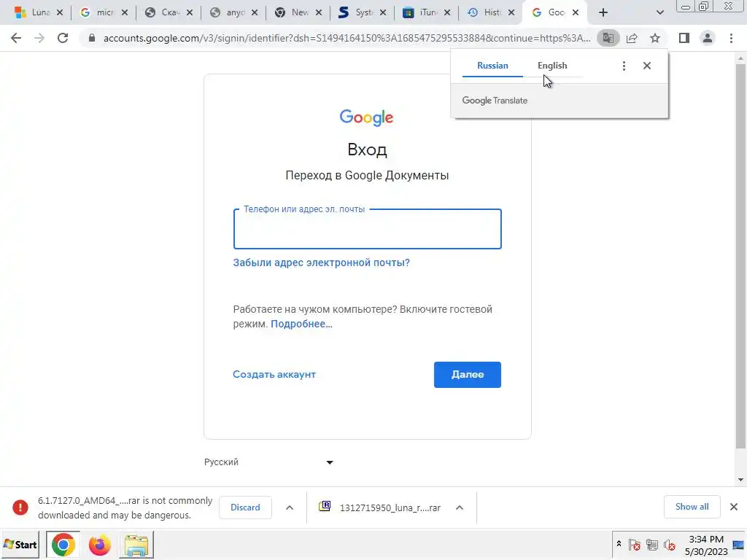Select Russian in the translate popup
The height and width of the screenshot is (560, 747).
[x=492, y=66]
